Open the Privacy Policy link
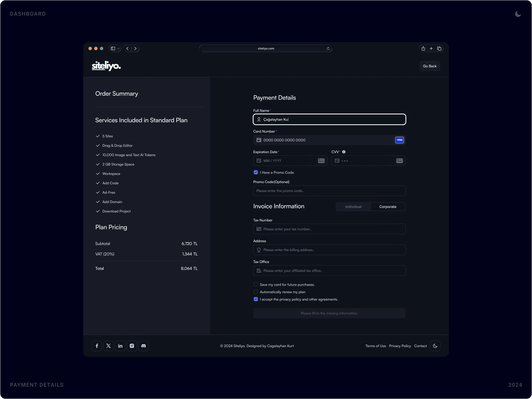The width and height of the screenshot is (532, 399). tap(400, 346)
